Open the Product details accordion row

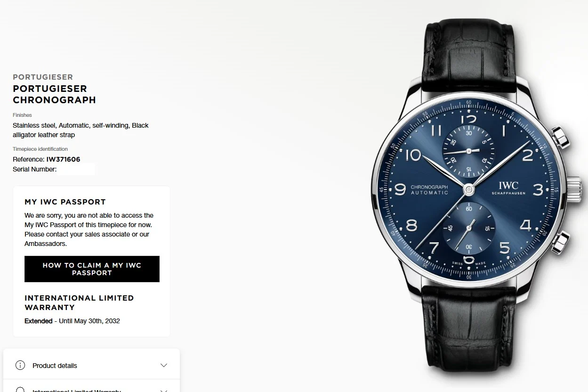pyautogui.click(x=92, y=364)
